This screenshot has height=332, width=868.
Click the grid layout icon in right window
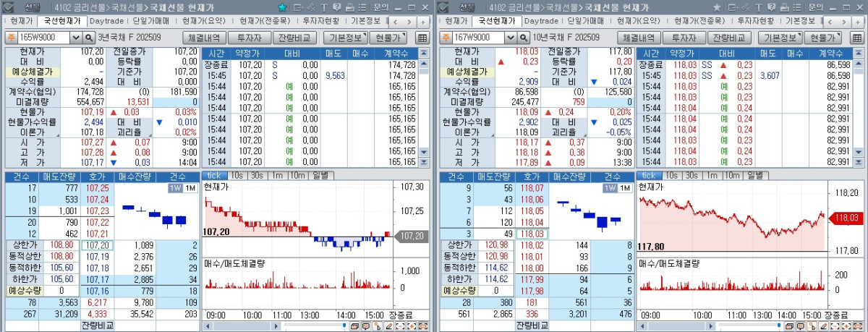pos(857,38)
